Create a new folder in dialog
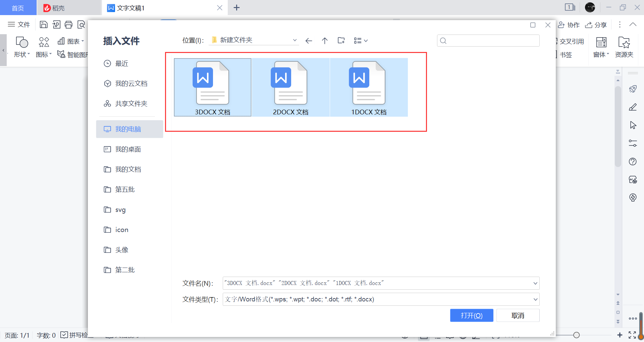The height and width of the screenshot is (342, 644). click(341, 41)
